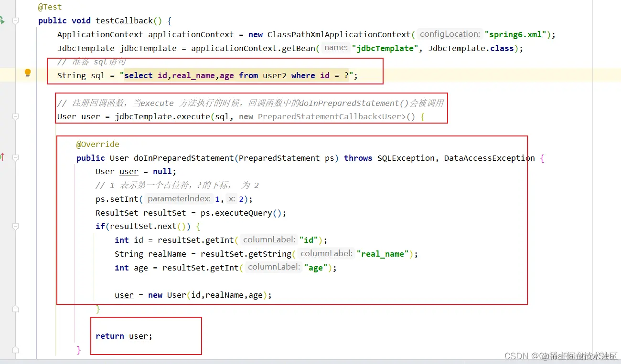The image size is (621, 364).
Task: Click the @Test annotation
Action: pyautogui.click(x=50, y=7)
